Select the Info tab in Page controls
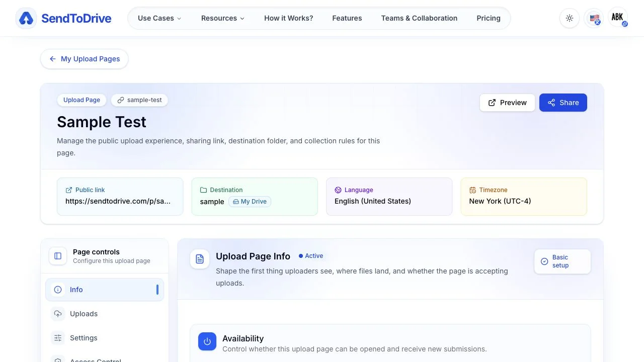This screenshot has height=362, width=644. [x=105, y=290]
